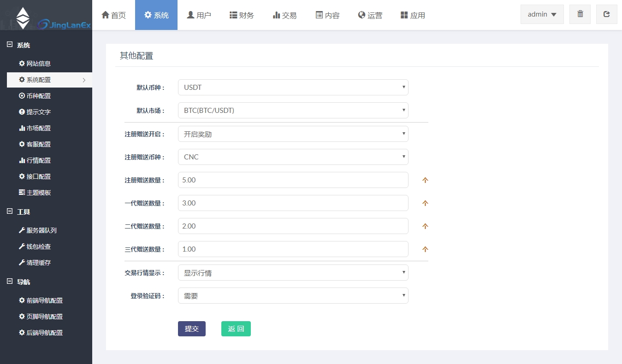
Task: Focus the 三代赠送数量 field with 1.00
Action: click(x=293, y=249)
